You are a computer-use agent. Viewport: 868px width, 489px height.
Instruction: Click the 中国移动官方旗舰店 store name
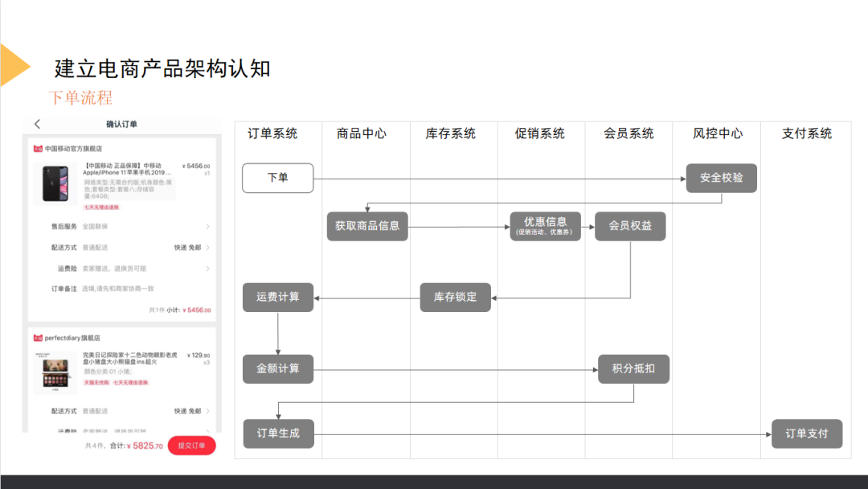74,149
